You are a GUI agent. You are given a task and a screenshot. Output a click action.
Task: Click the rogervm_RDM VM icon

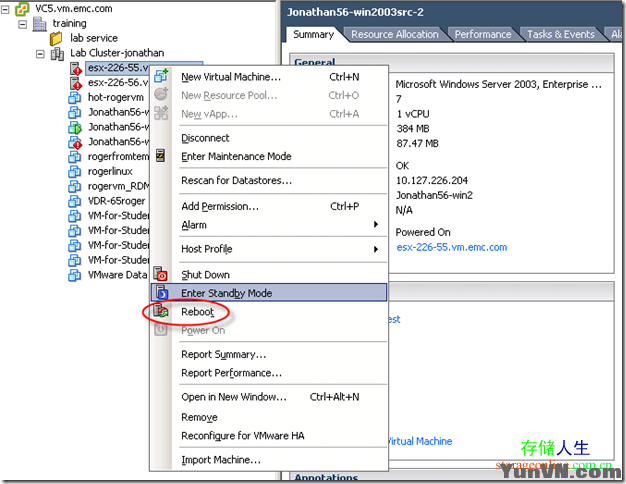[75, 186]
